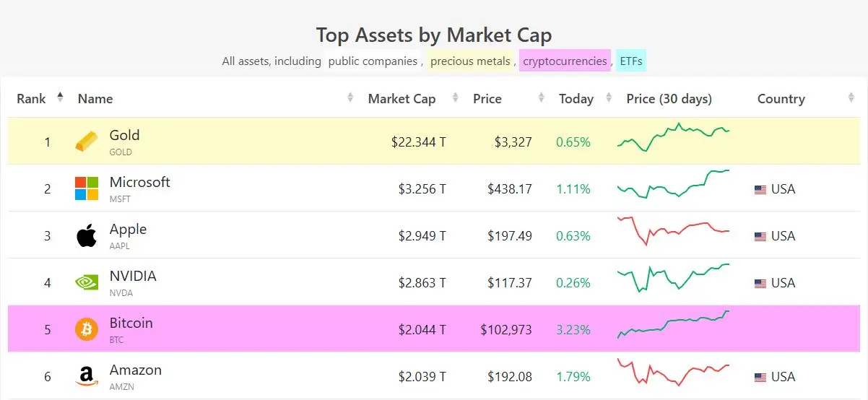Sort by the Country column header
The image size is (868, 400).
[781, 99]
